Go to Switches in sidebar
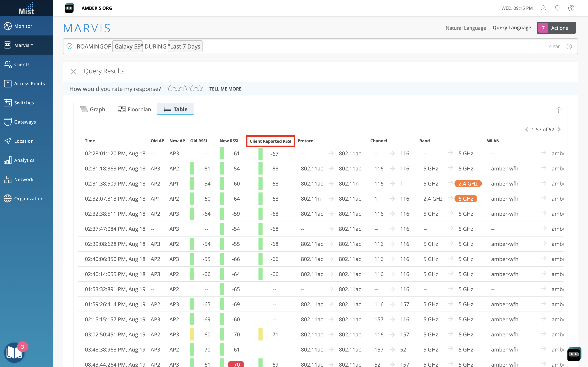Image resolution: width=588 pixels, height=367 pixels. [x=24, y=103]
